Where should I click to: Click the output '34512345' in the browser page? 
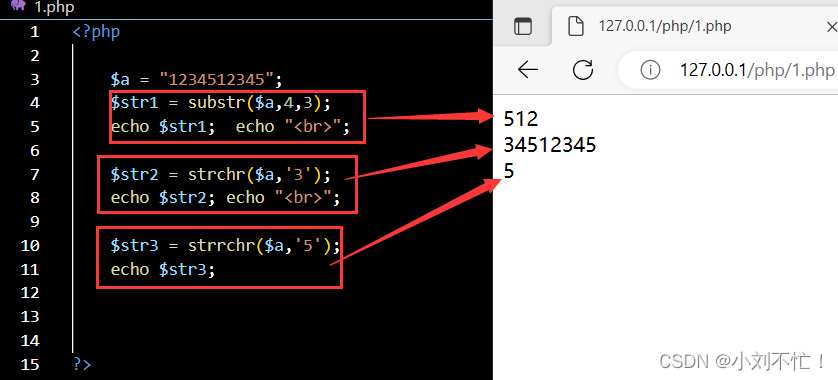(549, 145)
